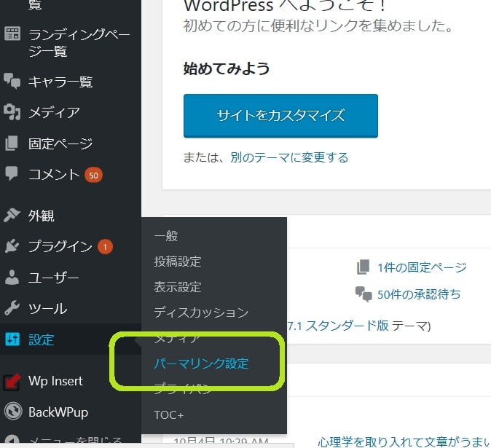491x448 pixels.
Task: Select TOC+ in settings submenu
Action: point(168,414)
